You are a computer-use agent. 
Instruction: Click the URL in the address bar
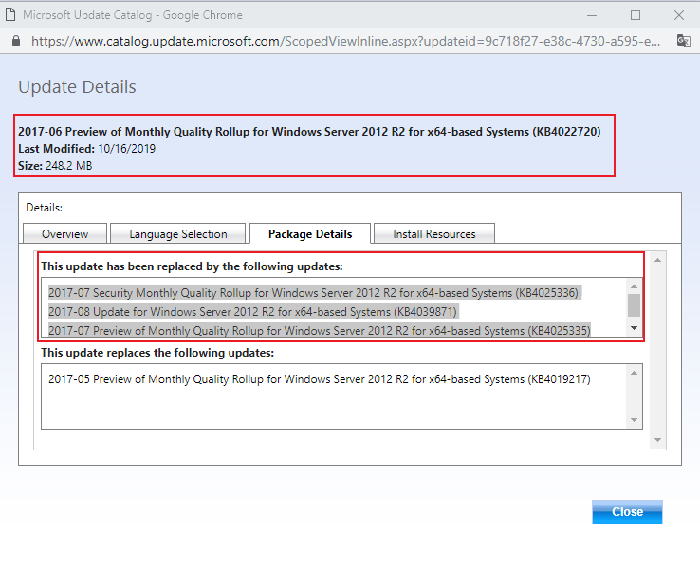(345, 41)
